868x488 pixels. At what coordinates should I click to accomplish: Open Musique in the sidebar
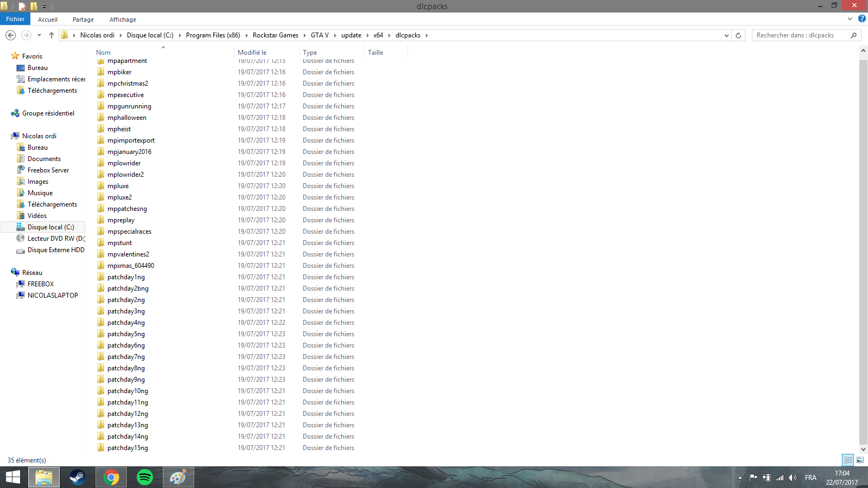[x=40, y=193]
